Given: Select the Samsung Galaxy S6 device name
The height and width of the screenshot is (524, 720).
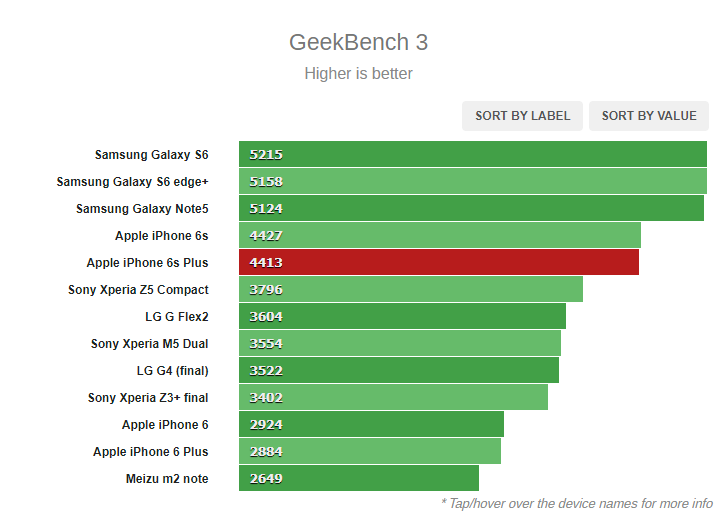Looking at the screenshot, I should tap(152, 155).
